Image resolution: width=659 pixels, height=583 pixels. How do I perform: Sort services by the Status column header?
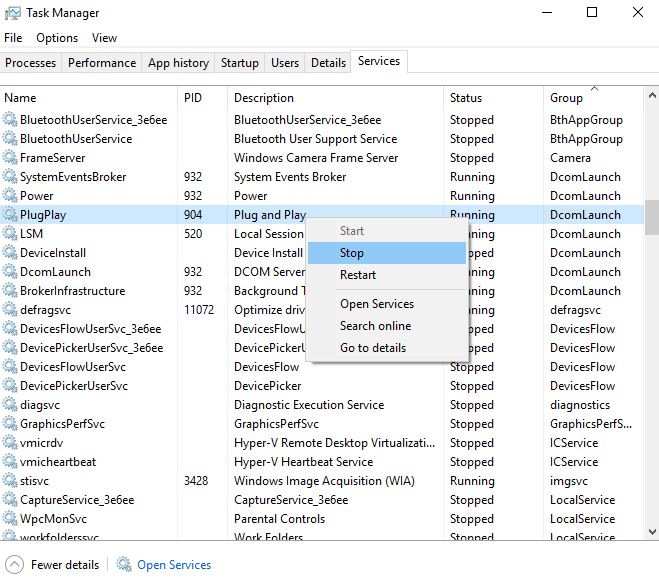(466, 98)
